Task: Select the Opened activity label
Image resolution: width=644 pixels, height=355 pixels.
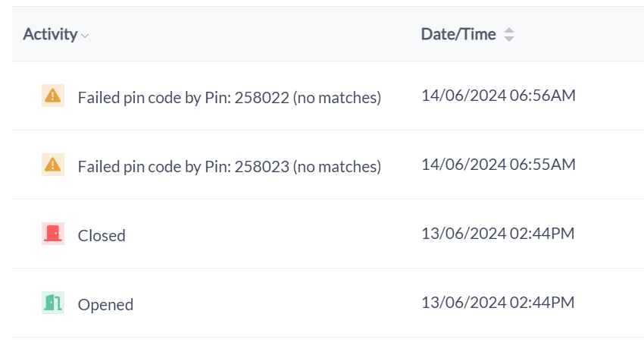Action: coord(105,305)
